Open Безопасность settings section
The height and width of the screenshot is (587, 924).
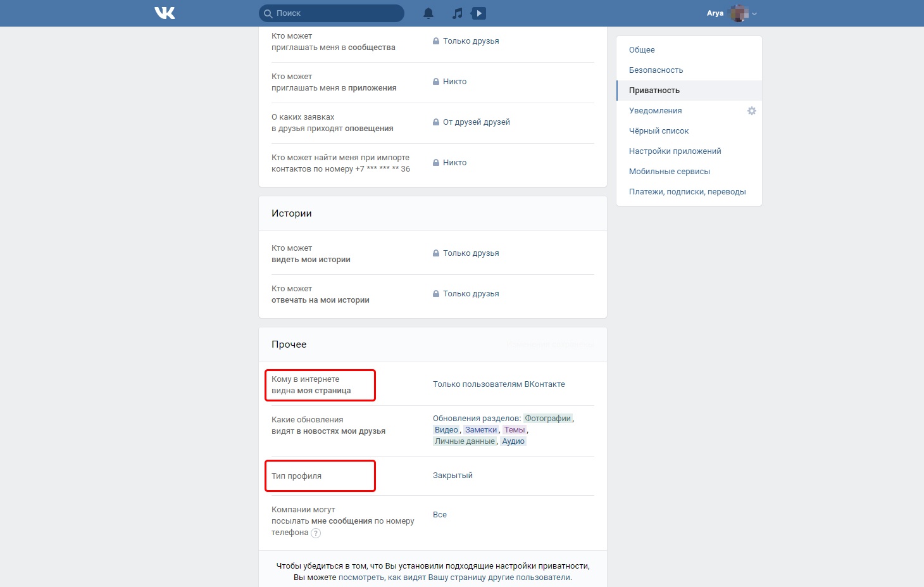[x=689, y=70]
